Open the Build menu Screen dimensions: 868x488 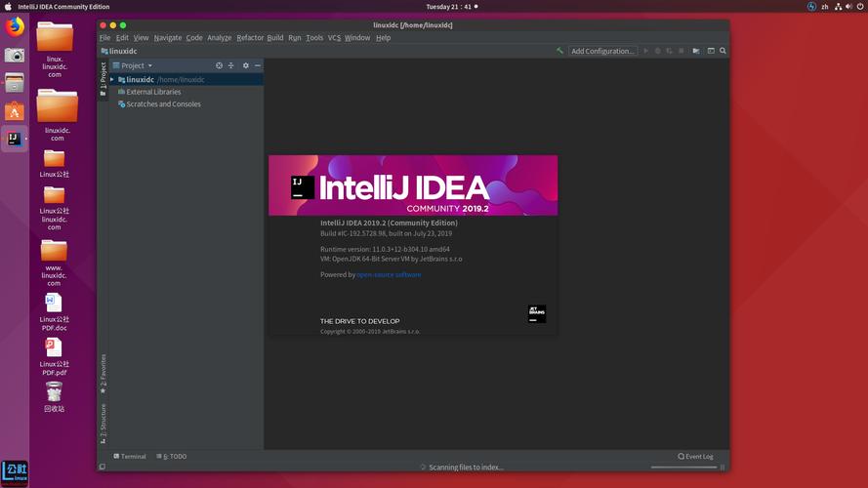[275, 38]
